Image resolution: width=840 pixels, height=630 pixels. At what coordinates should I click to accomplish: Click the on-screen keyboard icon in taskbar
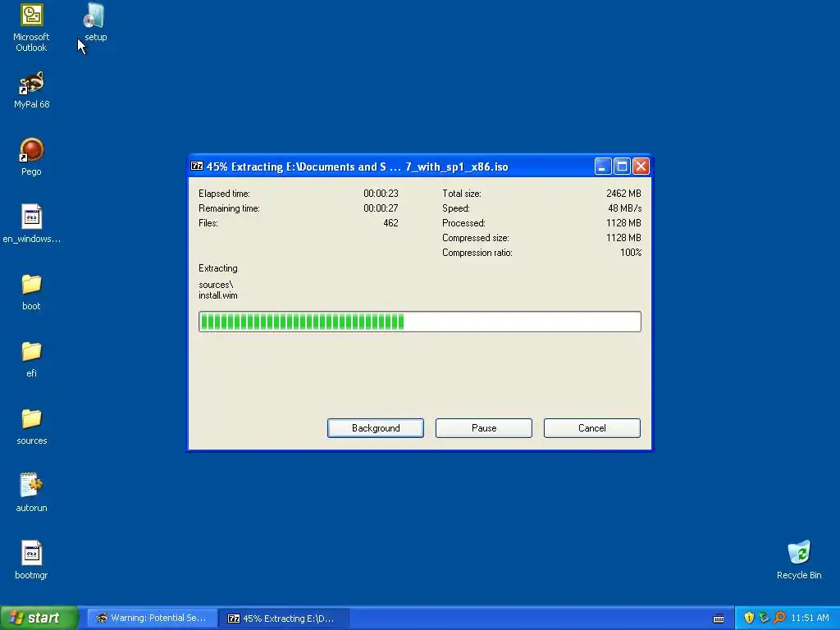[719, 619]
